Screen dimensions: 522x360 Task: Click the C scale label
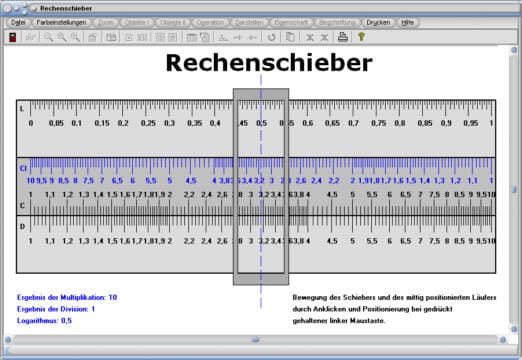22,205
